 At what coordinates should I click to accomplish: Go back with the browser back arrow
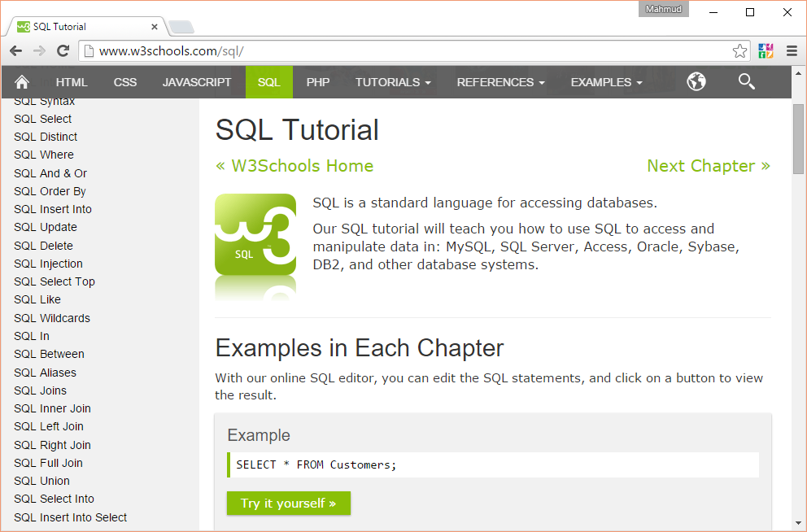coord(16,51)
